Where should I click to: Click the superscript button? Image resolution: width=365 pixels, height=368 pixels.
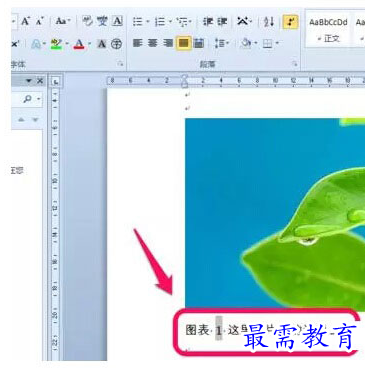coord(15,44)
